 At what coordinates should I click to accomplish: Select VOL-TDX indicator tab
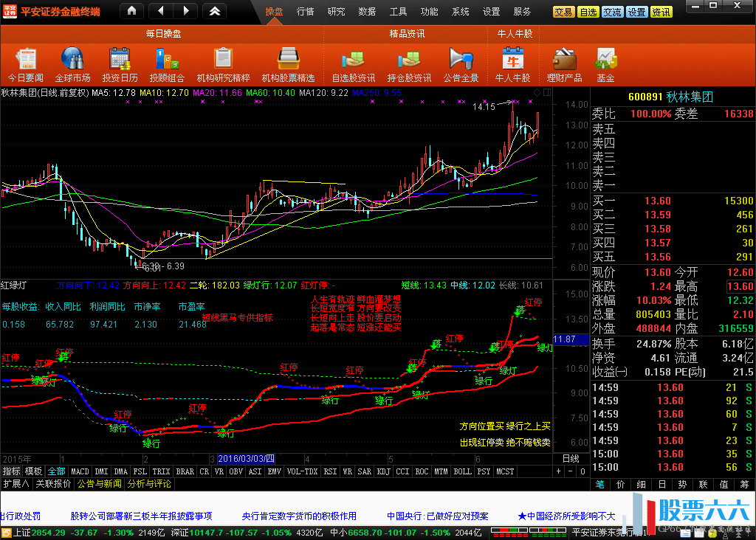point(302,471)
